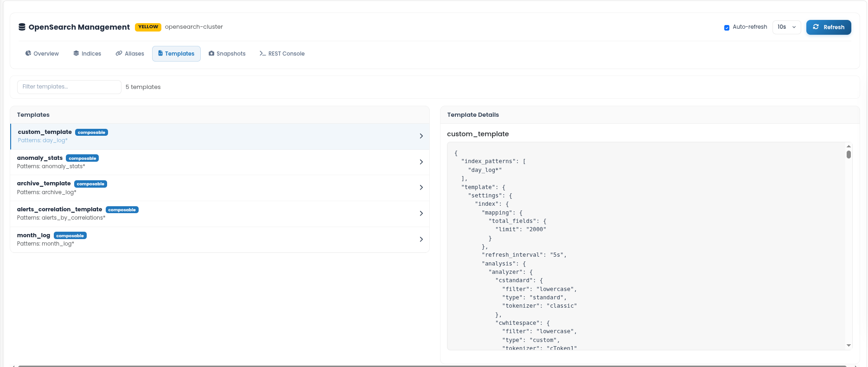Click the Overview pie chart icon
Image resolution: width=868 pixels, height=367 pixels.
[28, 53]
